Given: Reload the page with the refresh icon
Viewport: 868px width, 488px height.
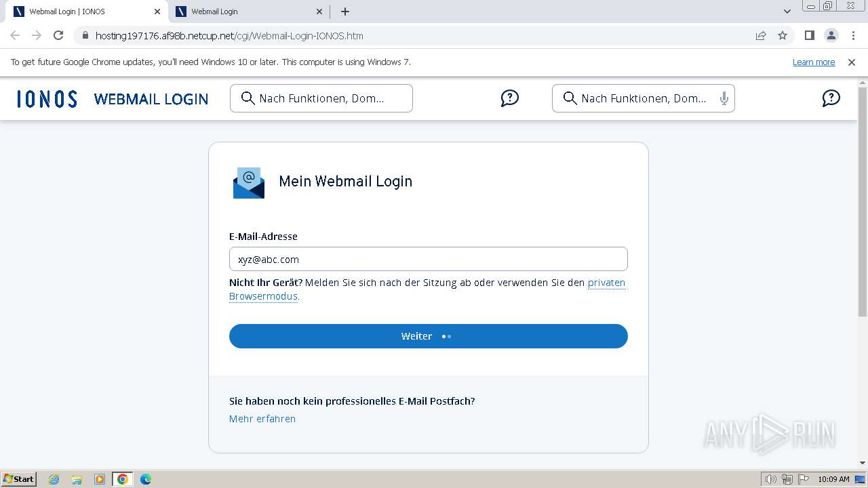Looking at the screenshot, I should pyautogui.click(x=58, y=35).
